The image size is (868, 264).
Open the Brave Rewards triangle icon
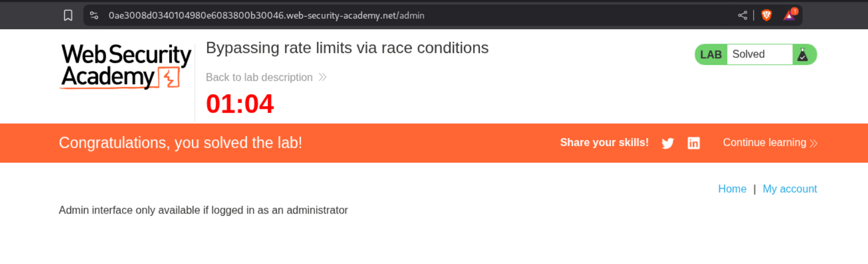pos(789,15)
